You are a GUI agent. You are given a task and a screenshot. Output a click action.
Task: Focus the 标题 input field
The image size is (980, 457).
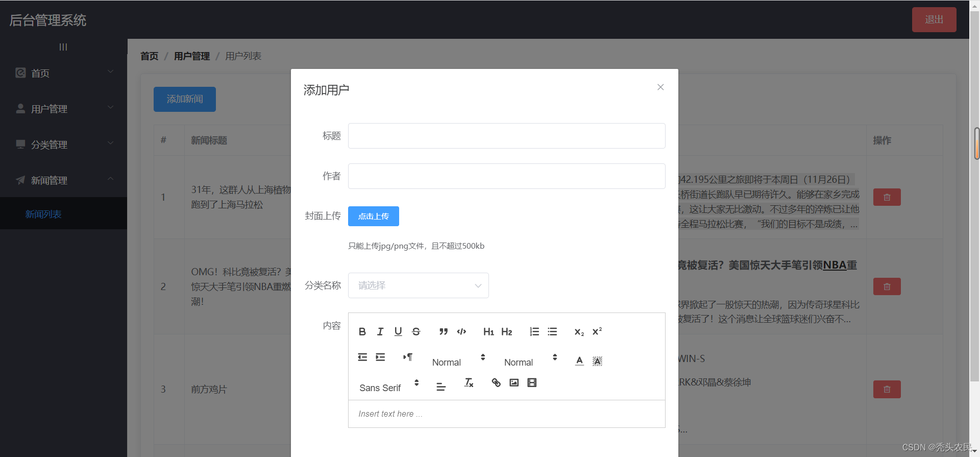pyautogui.click(x=507, y=136)
